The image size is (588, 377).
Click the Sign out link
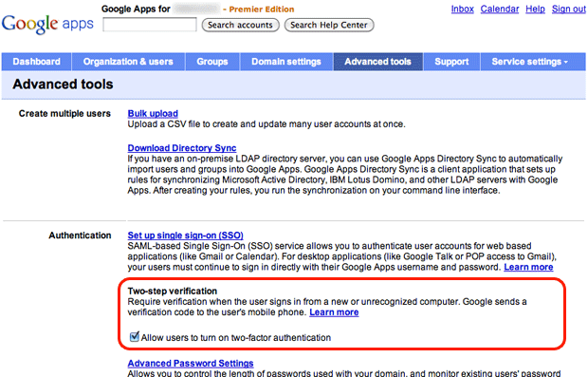pyautogui.click(x=568, y=9)
